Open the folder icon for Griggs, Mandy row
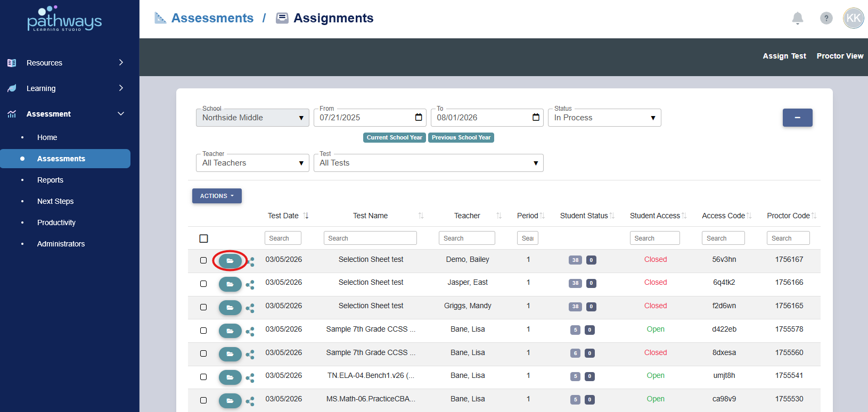 click(230, 308)
